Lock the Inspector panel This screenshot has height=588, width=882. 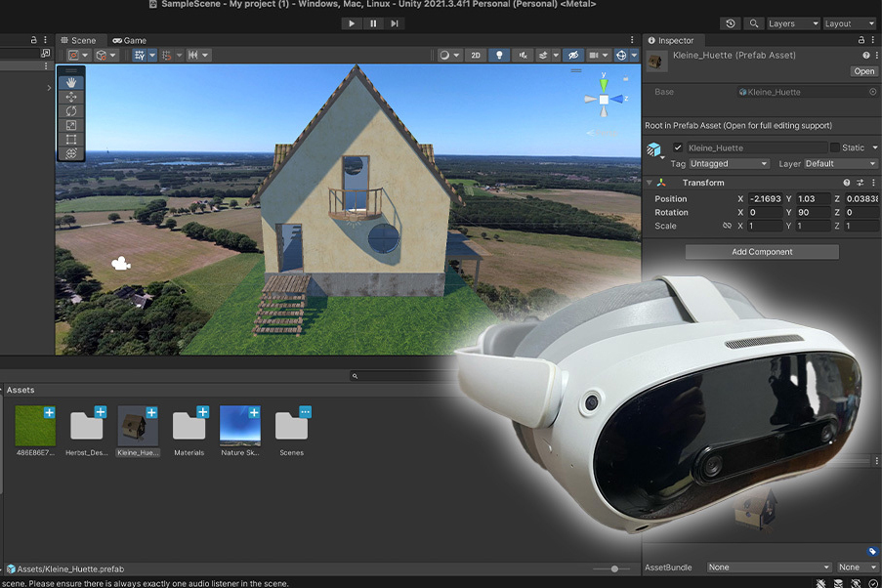click(x=861, y=40)
